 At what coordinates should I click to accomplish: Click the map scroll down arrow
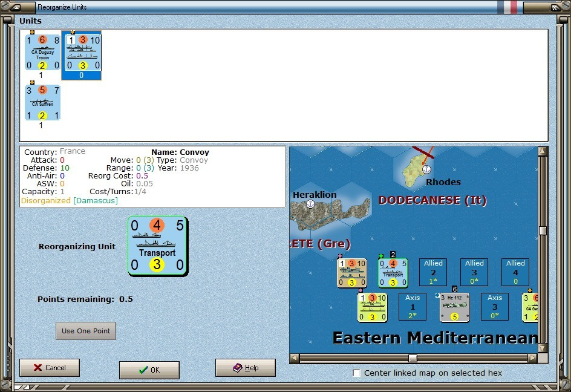[x=543, y=348]
